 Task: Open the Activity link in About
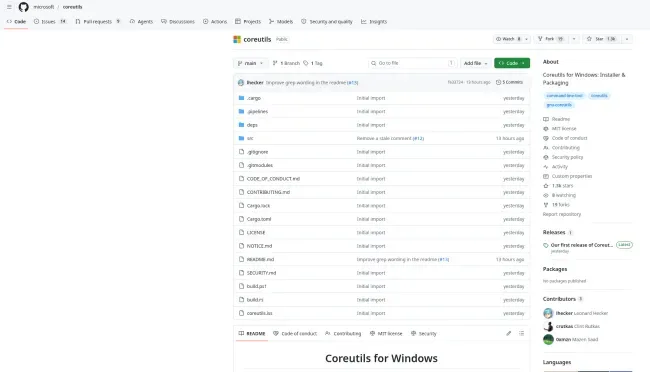click(555, 167)
